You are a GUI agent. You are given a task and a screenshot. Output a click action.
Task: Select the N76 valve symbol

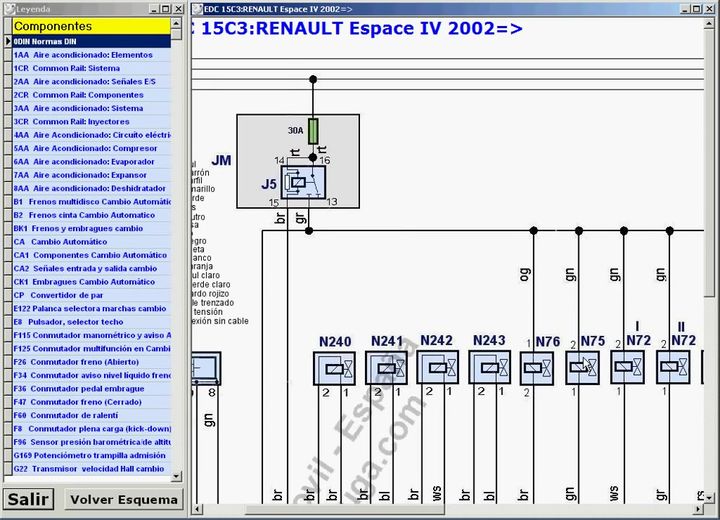[536, 368]
